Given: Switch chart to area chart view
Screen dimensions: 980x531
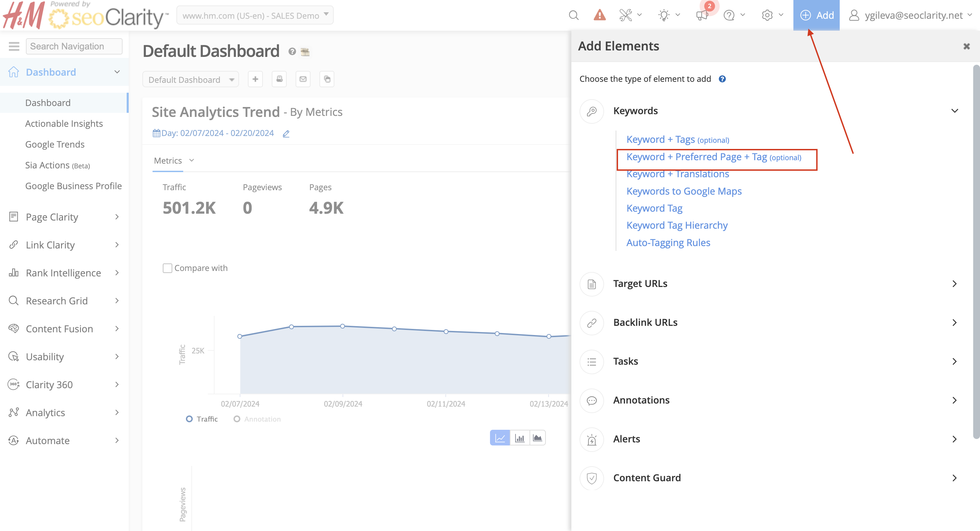Looking at the screenshot, I should point(537,438).
